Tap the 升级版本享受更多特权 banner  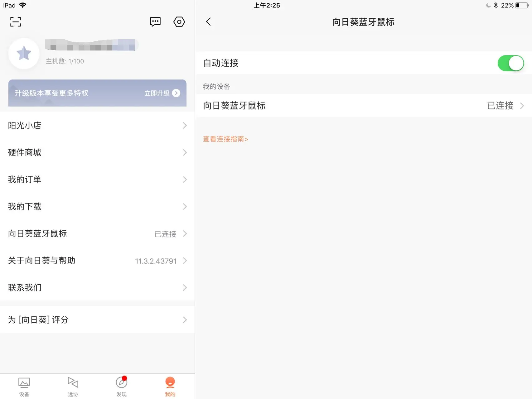tap(97, 93)
